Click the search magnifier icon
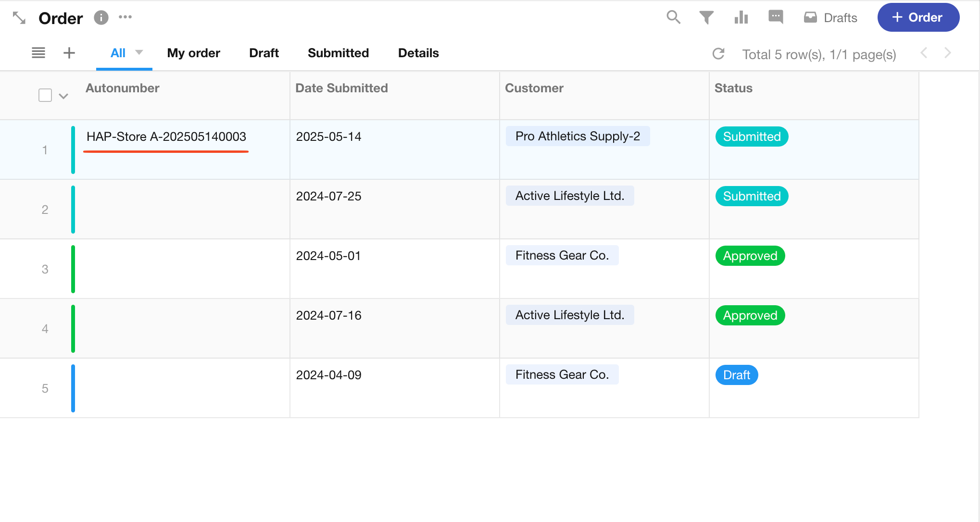This screenshot has height=522, width=980. [673, 17]
